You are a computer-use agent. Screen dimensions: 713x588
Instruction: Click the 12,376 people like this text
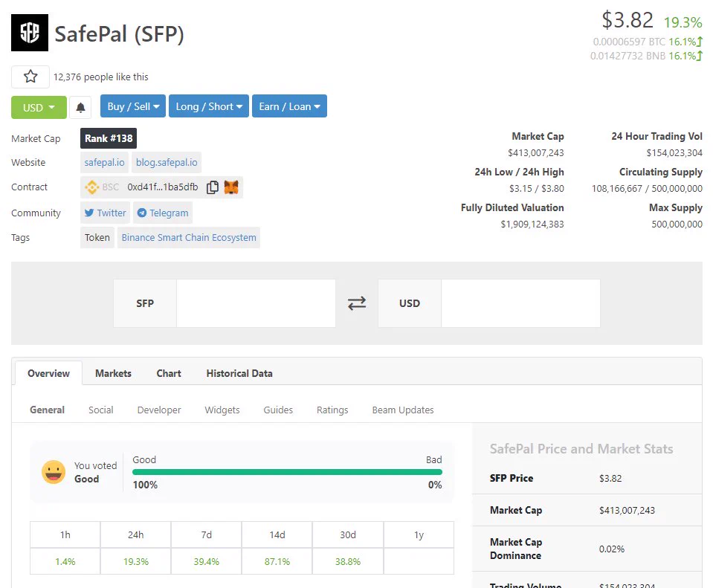pos(101,77)
